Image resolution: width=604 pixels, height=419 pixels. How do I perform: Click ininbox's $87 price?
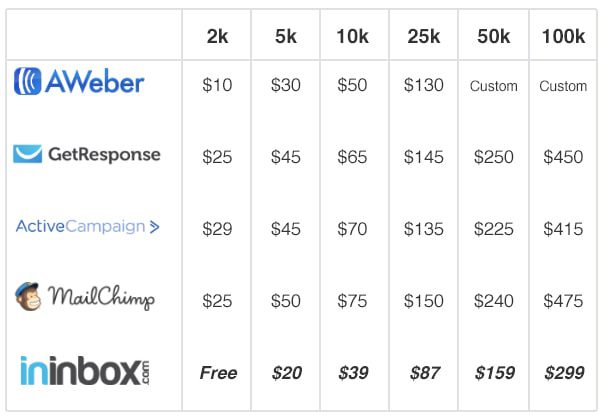click(425, 373)
